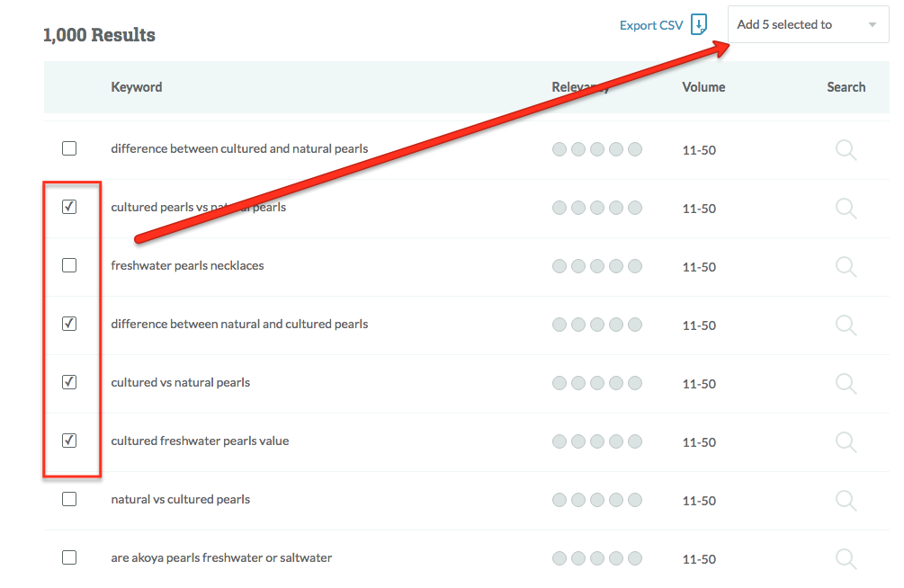Click magnifier for 'are akoya pearls freshwater or saltwater'
Image resolution: width=904 pixels, height=588 pixels.
point(846,558)
